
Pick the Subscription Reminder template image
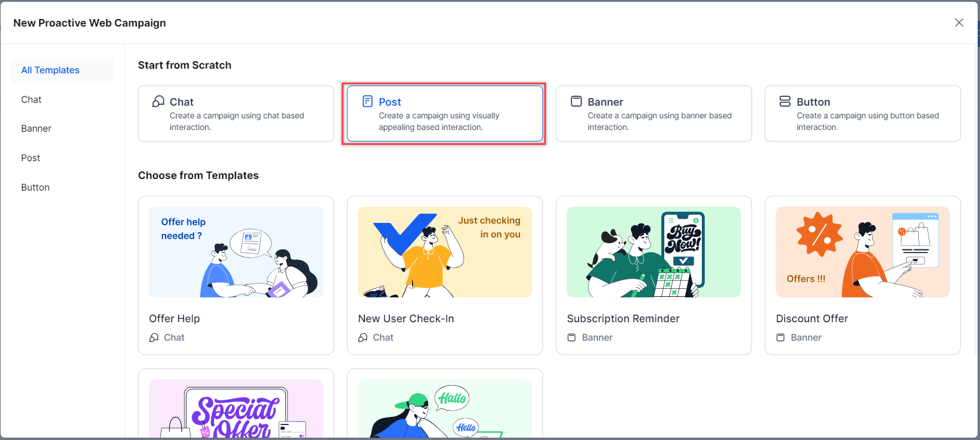coord(653,252)
